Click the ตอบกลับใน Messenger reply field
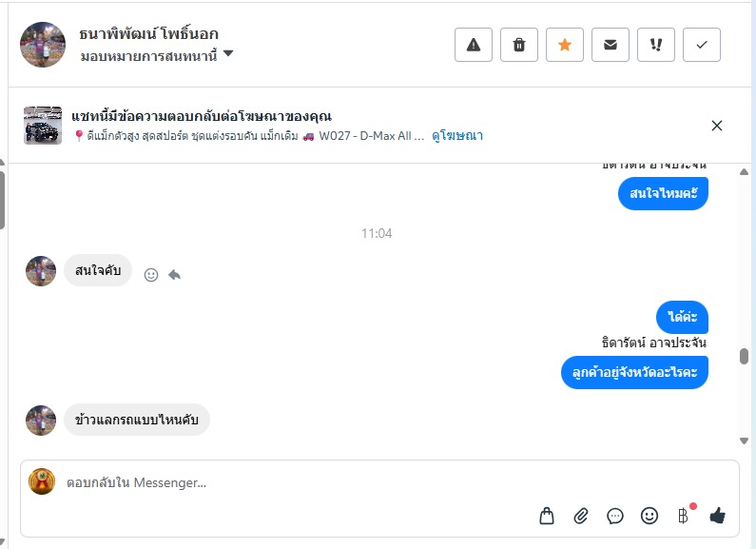The width and height of the screenshot is (756, 549). click(285, 482)
